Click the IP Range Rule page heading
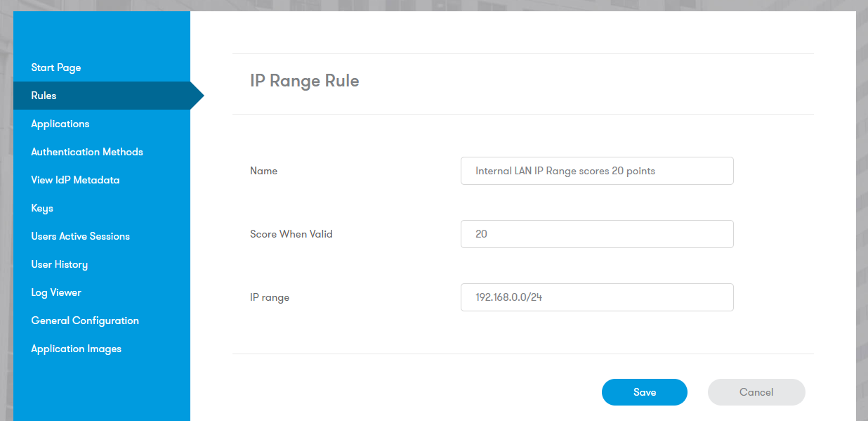This screenshot has height=421, width=868. point(305,81)
